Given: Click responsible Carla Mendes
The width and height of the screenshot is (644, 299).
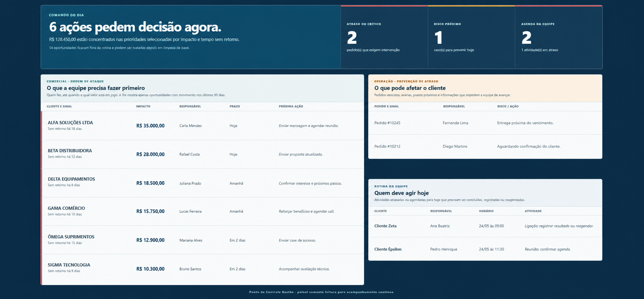Looking at the screenshot, I should coord(190,126).
